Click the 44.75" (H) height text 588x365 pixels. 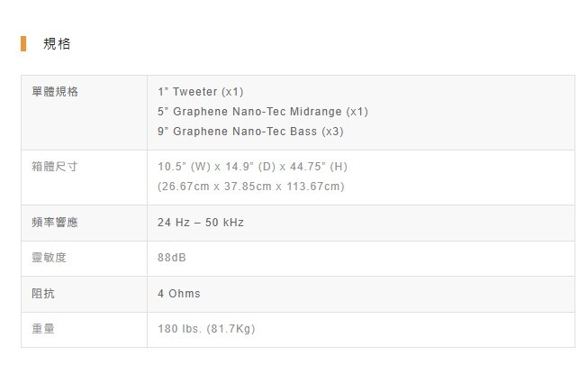[319, 167]
